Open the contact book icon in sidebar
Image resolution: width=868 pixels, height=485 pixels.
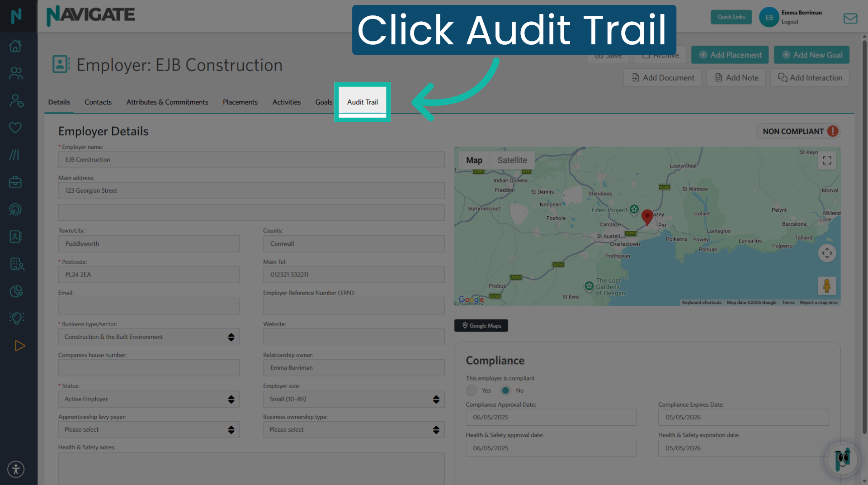15,237
